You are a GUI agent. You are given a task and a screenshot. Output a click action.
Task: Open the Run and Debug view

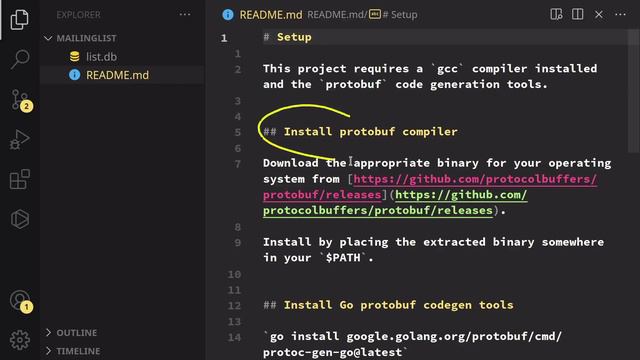point(20,140)
